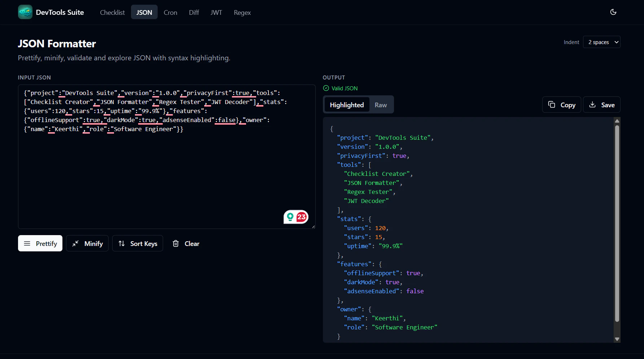The height and width of the screenshot is (359, 644).
Task: Click the "owner" key in output
Action: pos(349,309)
